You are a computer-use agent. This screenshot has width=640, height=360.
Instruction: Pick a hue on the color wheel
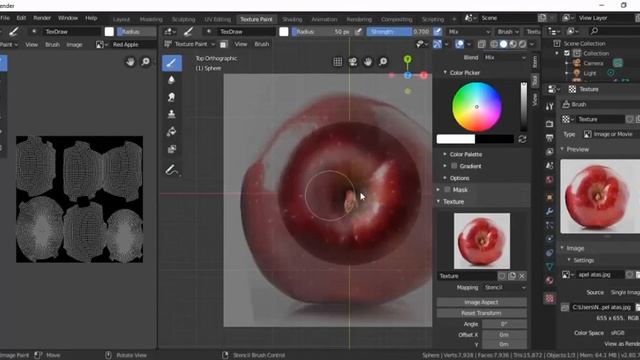(477, 107)
